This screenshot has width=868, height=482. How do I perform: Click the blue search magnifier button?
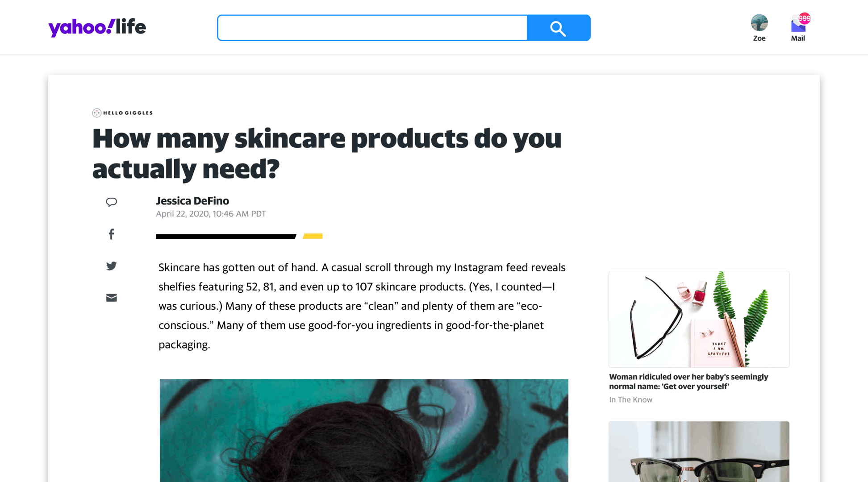pos(559,28)
